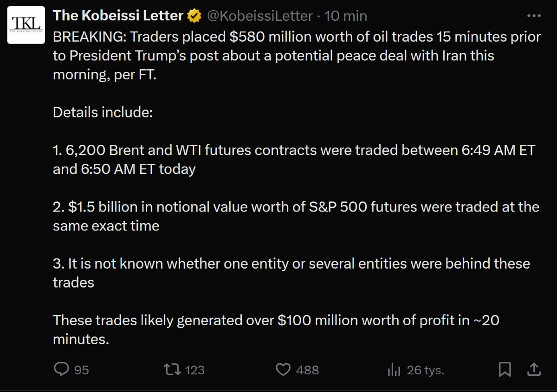Viewport: 557px width, 392px height.
Task: Click the "26 tys." views count
Action: (425, 370)
